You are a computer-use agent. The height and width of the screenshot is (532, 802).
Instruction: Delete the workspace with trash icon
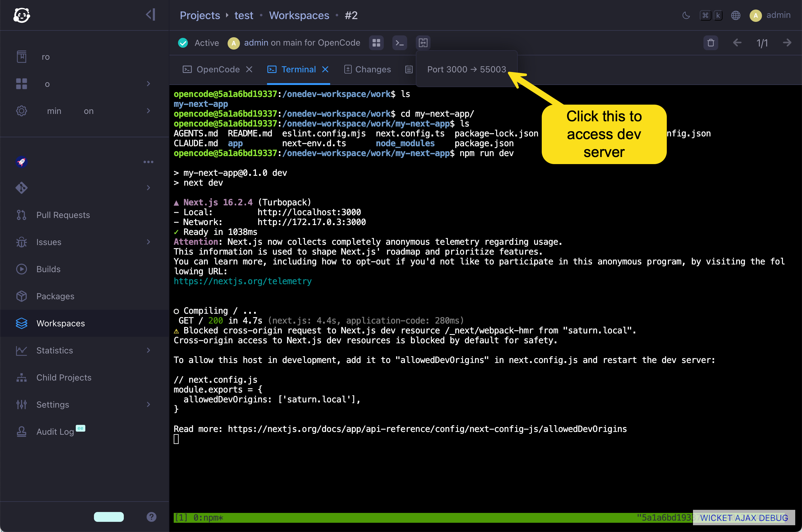tap(710, 43)
